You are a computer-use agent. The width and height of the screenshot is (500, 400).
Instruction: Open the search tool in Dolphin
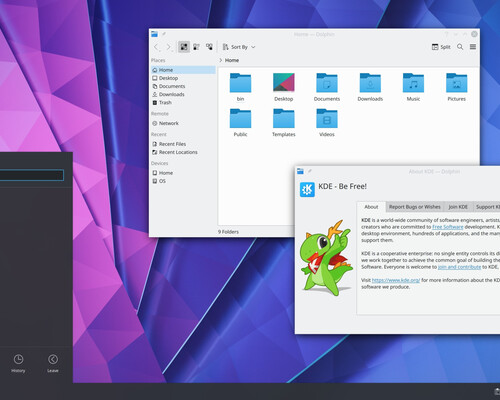point(460,47)
